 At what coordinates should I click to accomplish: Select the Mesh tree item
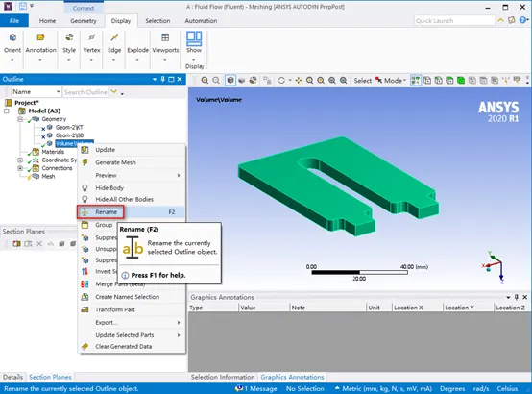point(48,176)
